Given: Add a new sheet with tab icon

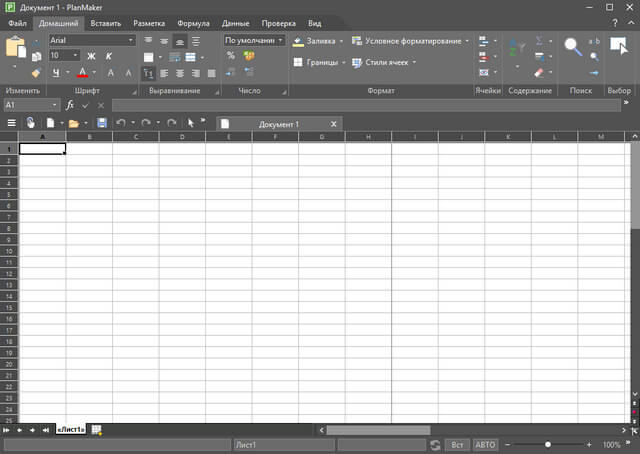Looking at the screenshot, I should (97, 429).
